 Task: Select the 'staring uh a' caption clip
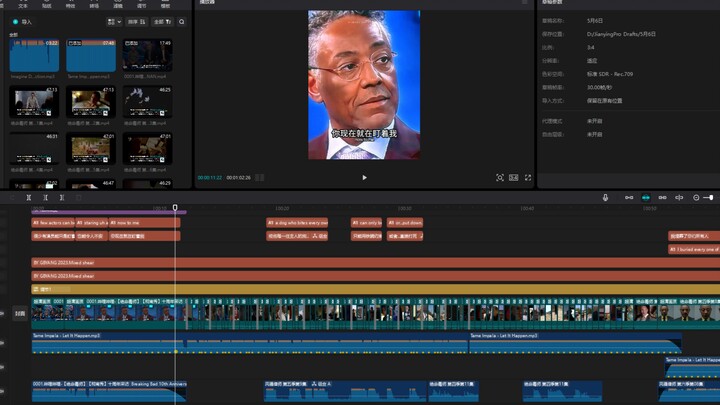pos(92,223)
